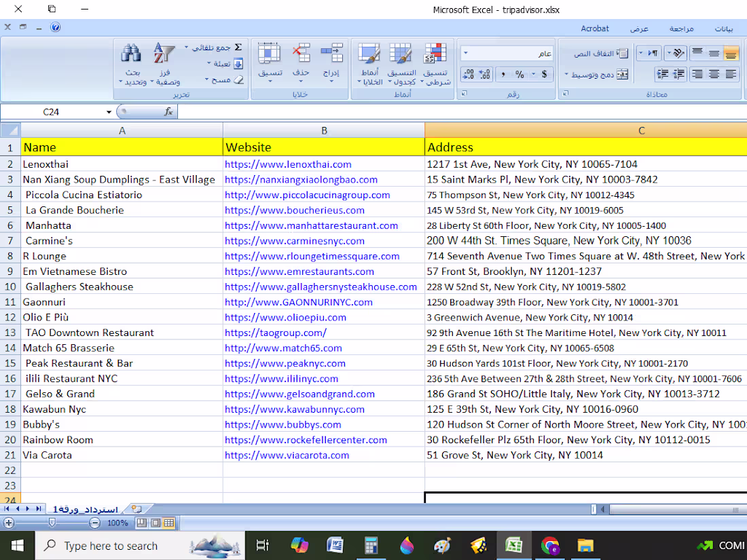This screenshot has height=560, width=747.
Task: Toggle bottom vertical alignment (highlighted)
Action: tap(731, 53)
